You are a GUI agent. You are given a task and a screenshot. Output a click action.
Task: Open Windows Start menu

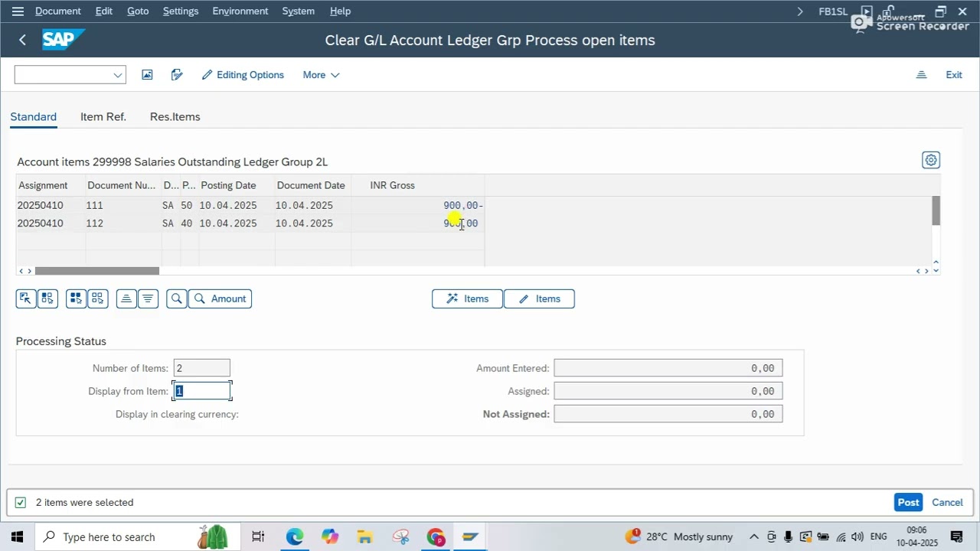(x=18, y=536)
